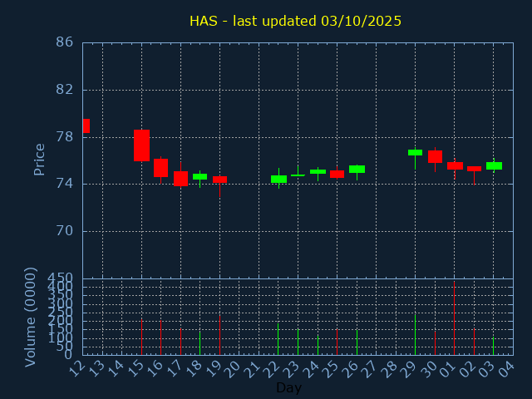Select the green candlestick for day 29
Screen dimensions: 532x399
[416, 152]
